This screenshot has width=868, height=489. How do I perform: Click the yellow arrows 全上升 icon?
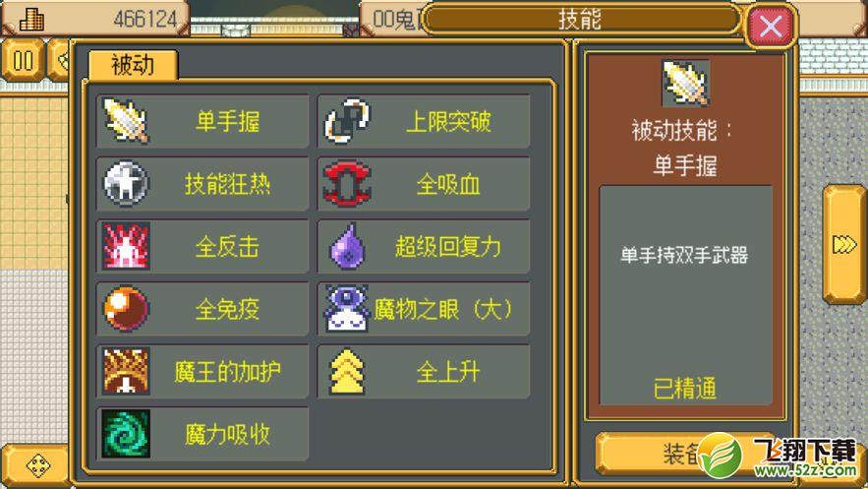tap(347, 371)
